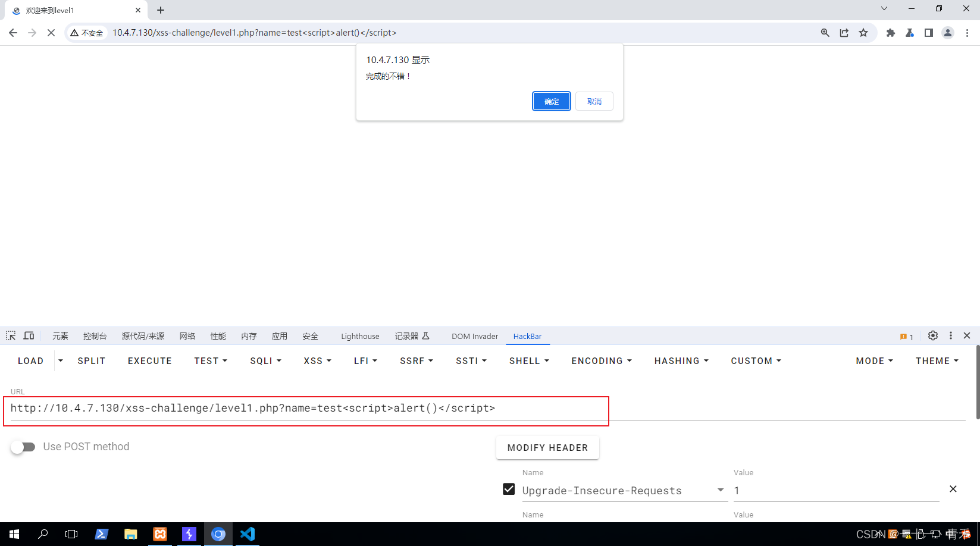Stop page loading with the X icon
Image resolution: width=980 pixels, height=546 pixels.
[51, 33]
